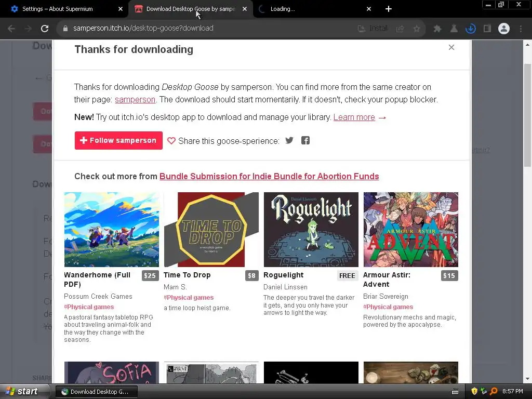Open the Time To Drop title link
The height and width of the screenshot is (399, 532).
[187, 275]
